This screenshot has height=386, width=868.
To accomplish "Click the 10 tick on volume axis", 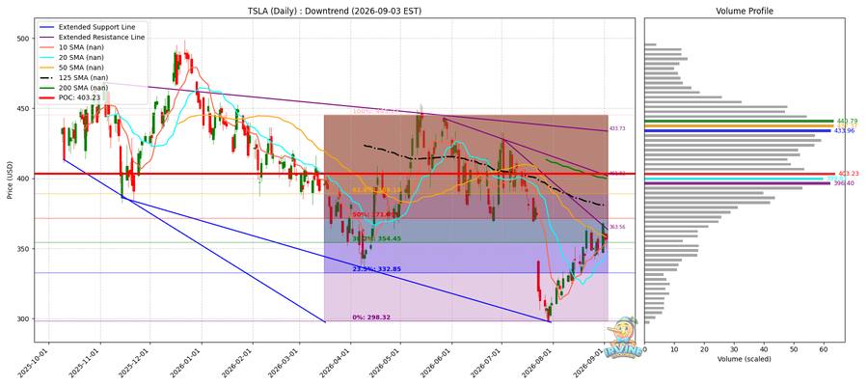I will tap(674, 349).
